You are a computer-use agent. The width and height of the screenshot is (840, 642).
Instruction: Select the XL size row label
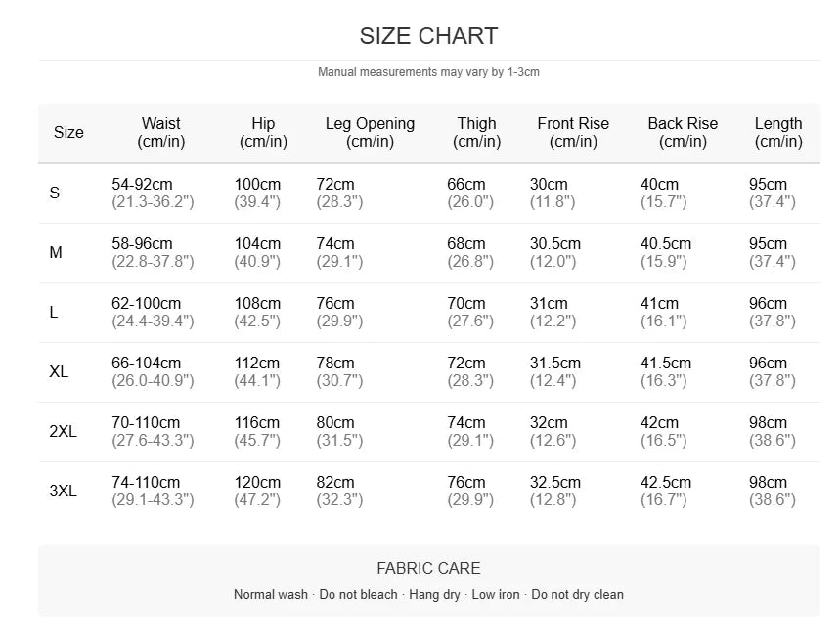tap(59, 371)
